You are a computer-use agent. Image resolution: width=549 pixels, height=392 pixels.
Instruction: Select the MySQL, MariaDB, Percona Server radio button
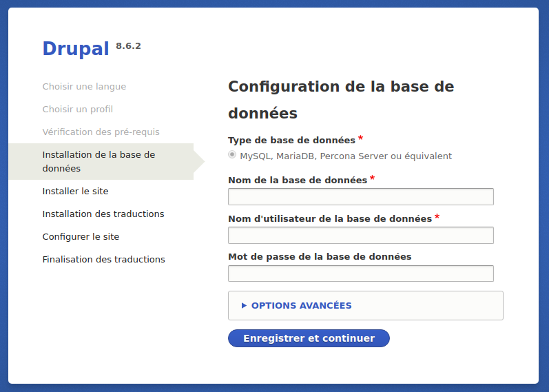(232, 155)
